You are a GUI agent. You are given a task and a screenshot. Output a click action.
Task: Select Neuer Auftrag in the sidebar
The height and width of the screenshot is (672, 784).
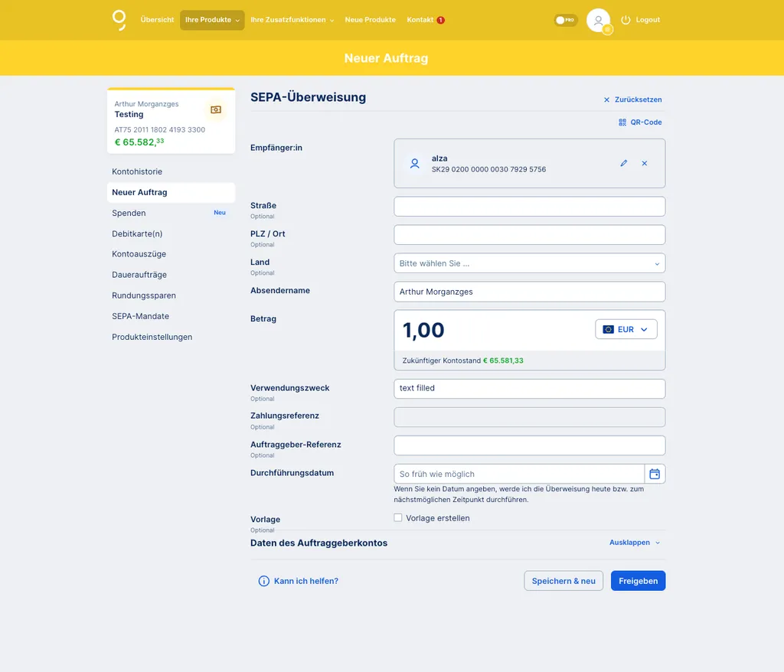tap(171, 193)
